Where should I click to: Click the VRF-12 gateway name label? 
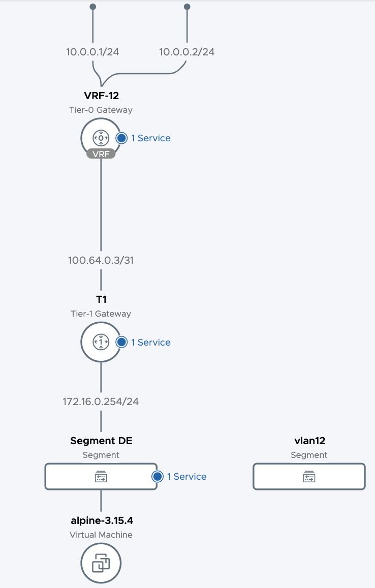[101, 95]
